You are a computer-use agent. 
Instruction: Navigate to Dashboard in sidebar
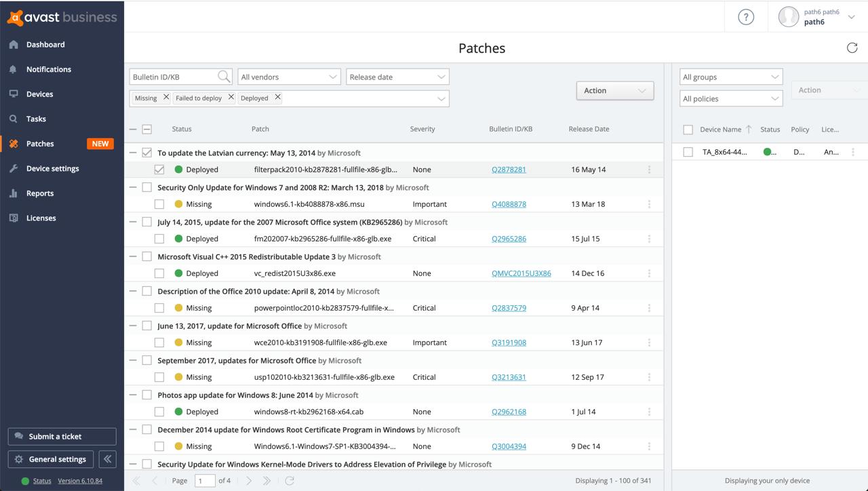[x=45, y=45]
